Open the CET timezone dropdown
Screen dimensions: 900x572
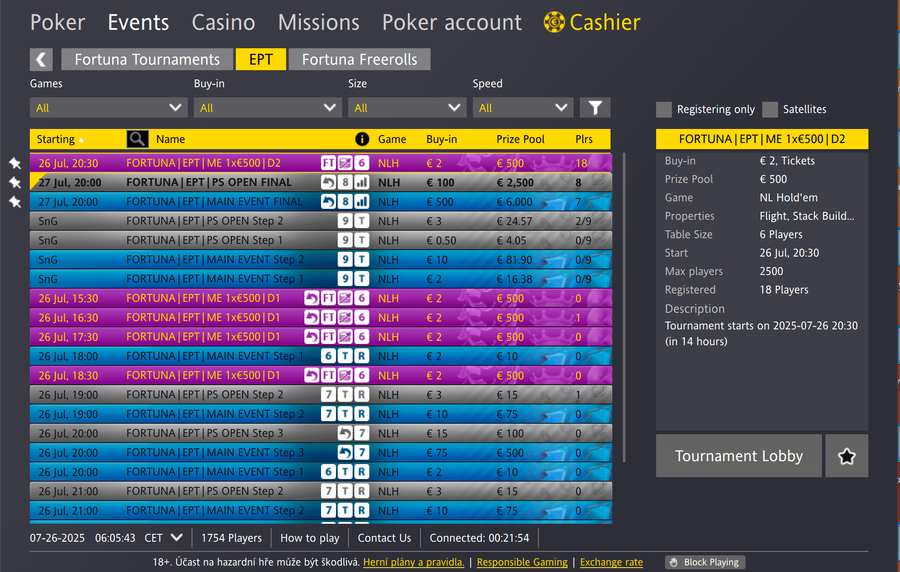click(x=164, y=538)
